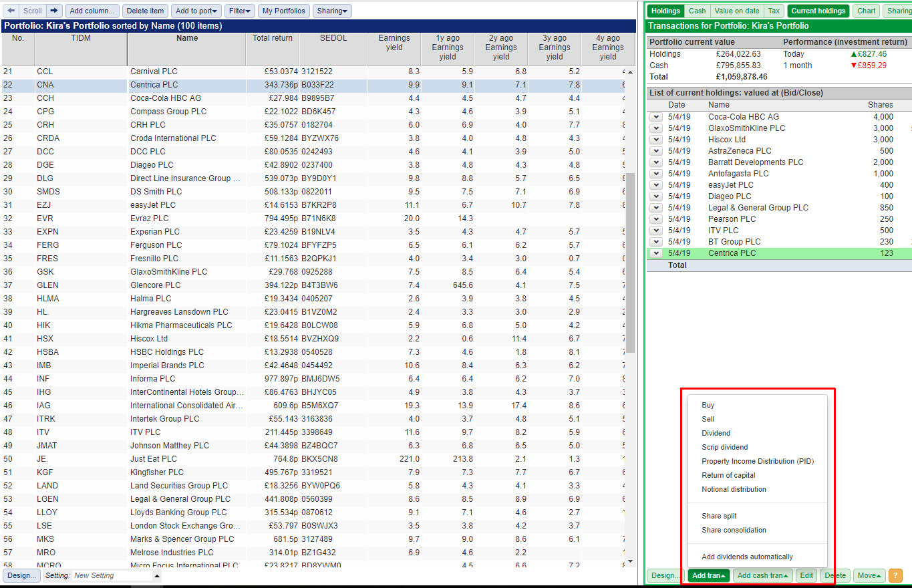Choose Sell from the transaction menu
The height and width of the screenshot is (588, 912).
(x=708, y=419)
